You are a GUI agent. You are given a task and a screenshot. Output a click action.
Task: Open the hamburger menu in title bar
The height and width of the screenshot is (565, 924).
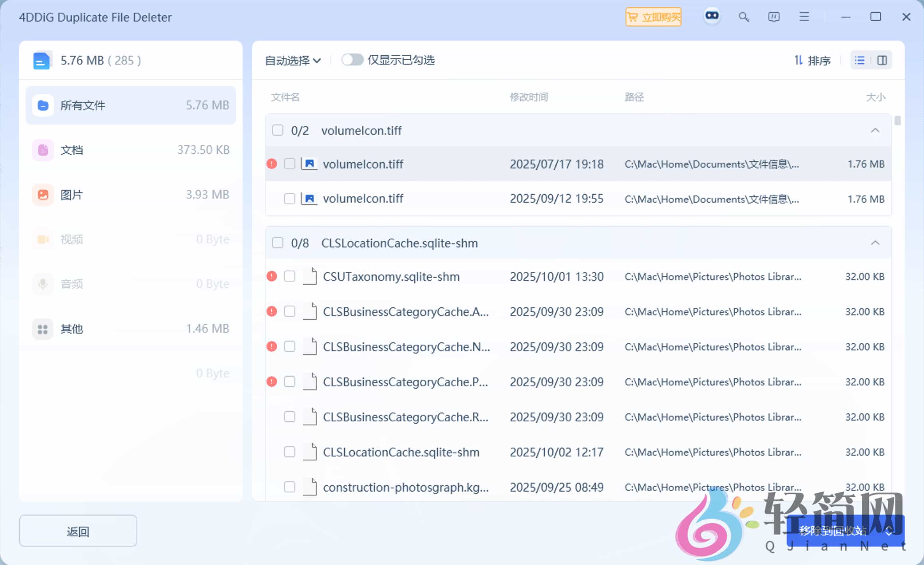tap(804, 17)
